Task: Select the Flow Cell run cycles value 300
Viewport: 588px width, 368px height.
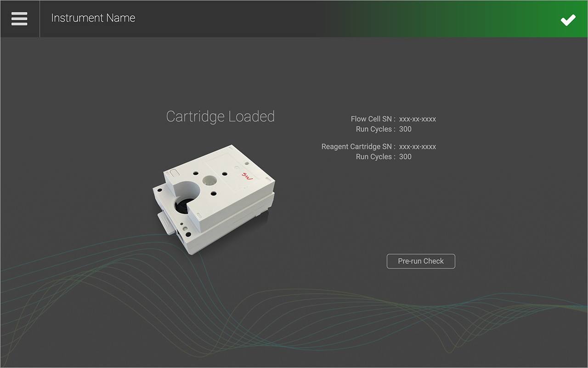Action: click(405, 129)
